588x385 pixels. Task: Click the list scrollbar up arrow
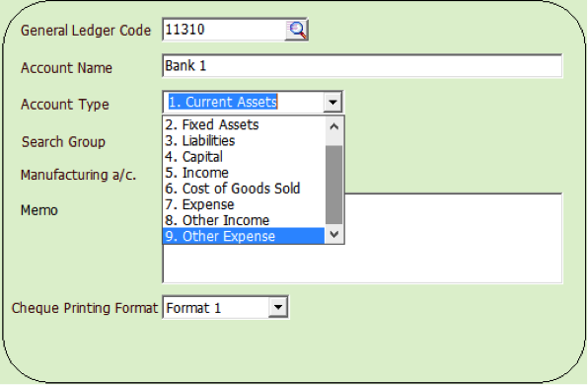pos(334,126)
